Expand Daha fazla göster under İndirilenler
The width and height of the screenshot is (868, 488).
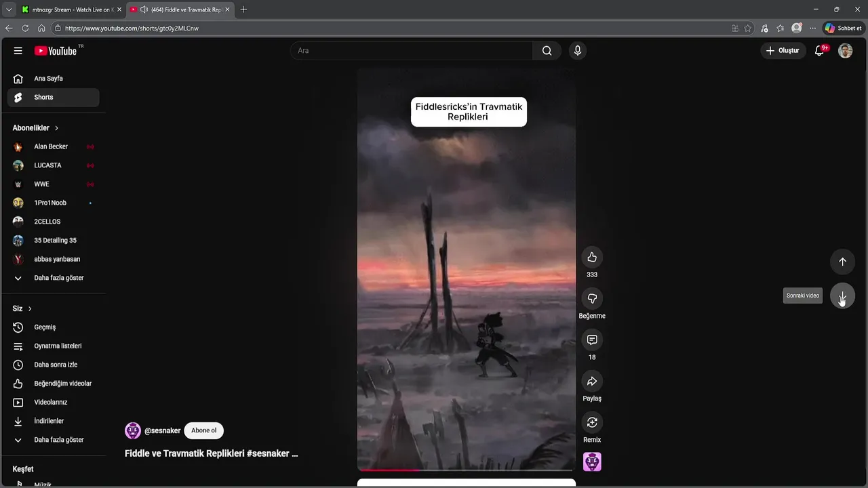click(x=54, y=440)
